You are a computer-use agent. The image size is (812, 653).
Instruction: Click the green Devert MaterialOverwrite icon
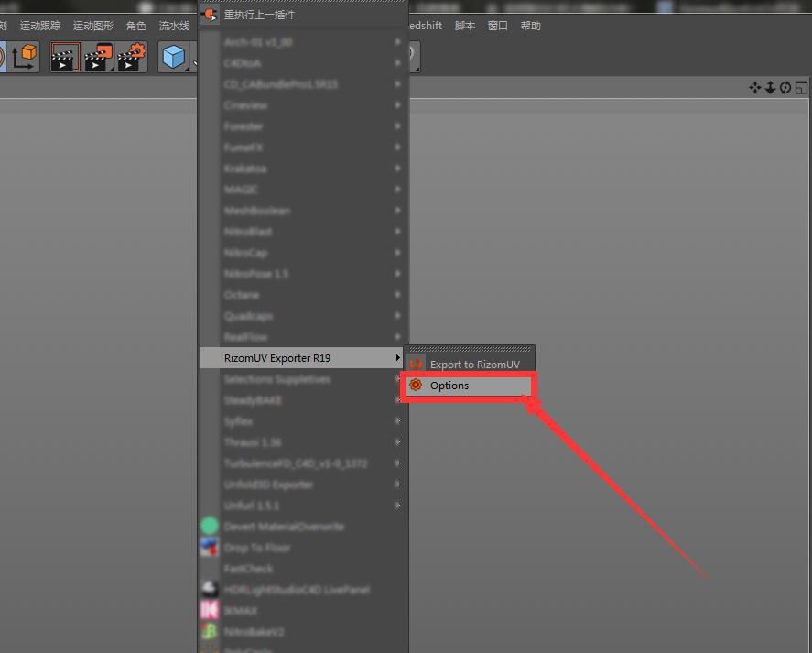[x=210, y=526]
